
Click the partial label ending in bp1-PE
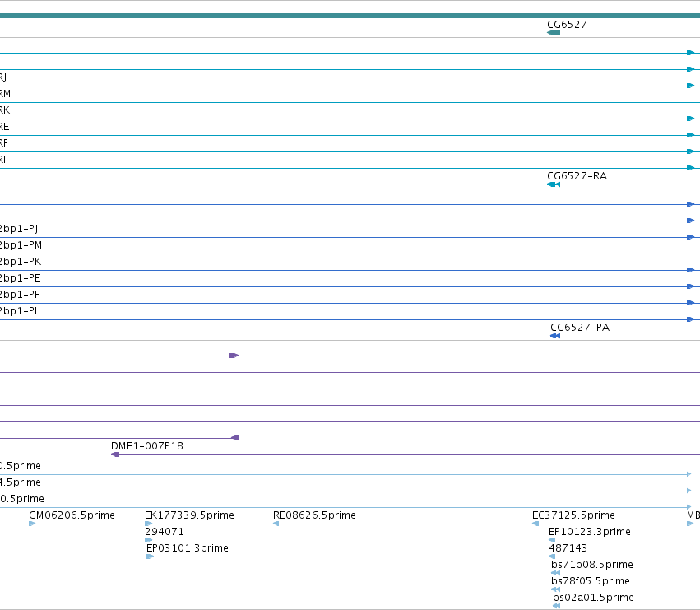[x=20, y=278]
